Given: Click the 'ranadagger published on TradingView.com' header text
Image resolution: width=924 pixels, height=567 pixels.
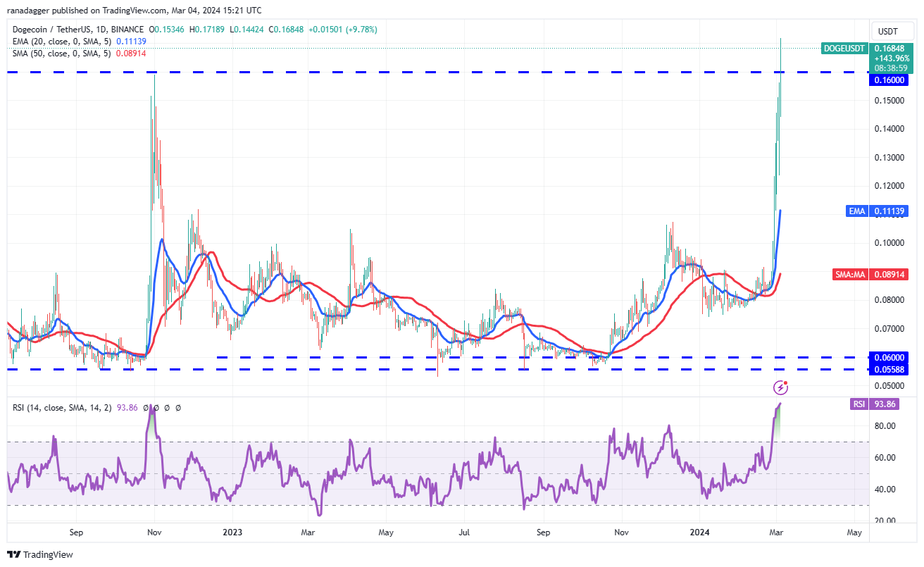Looking at the screenshot, I should coord(85,11).
